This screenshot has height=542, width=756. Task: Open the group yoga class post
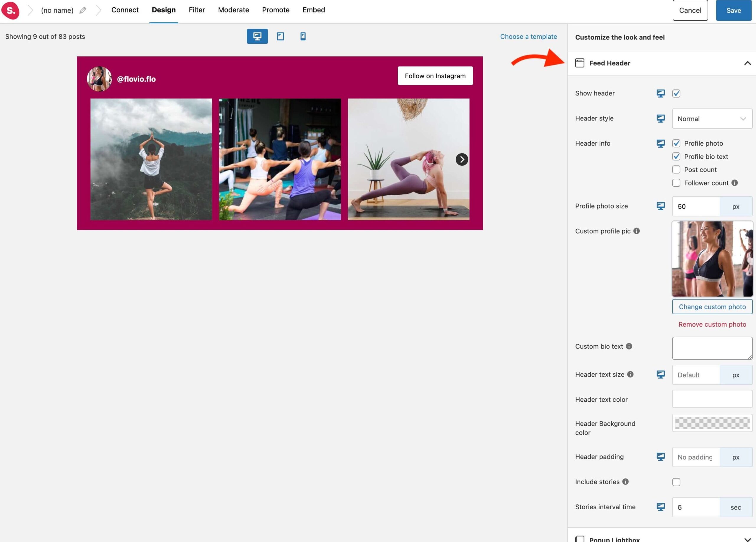pos(280,159)
